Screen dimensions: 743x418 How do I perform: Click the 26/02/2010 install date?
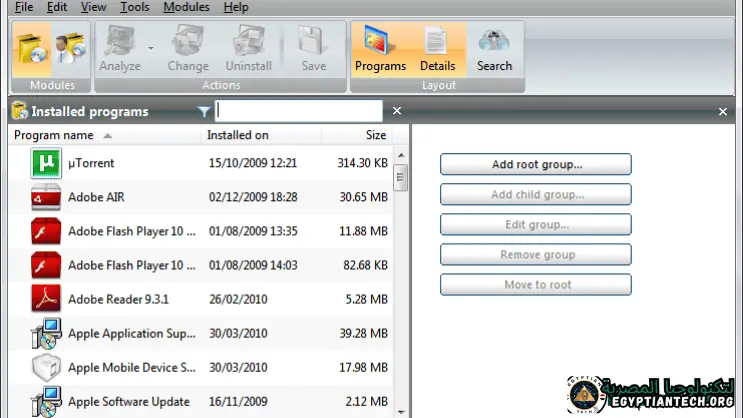point(238,300)
